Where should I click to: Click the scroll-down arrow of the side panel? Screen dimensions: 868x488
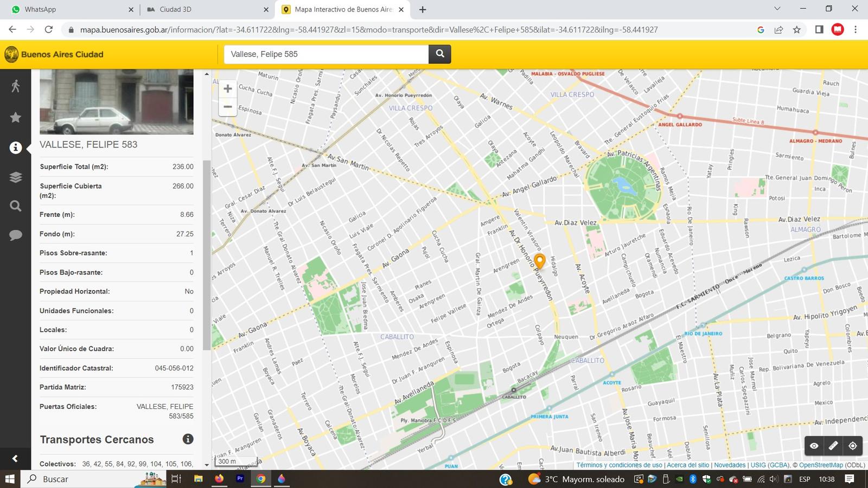[207, 465]
